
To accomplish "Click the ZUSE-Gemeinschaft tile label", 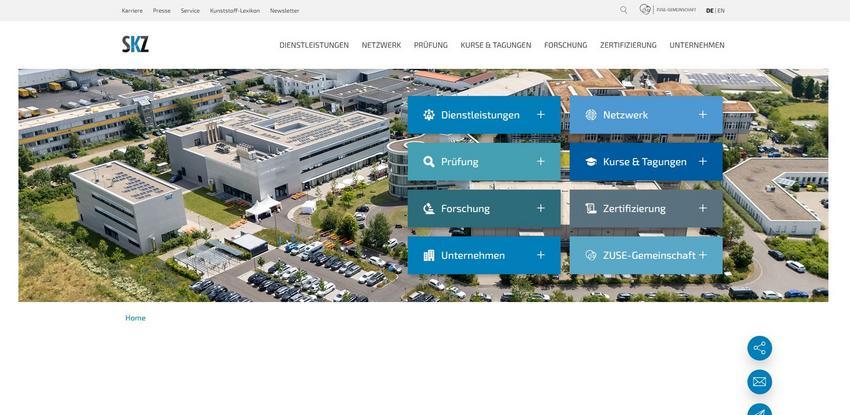I will coord(649,255).
